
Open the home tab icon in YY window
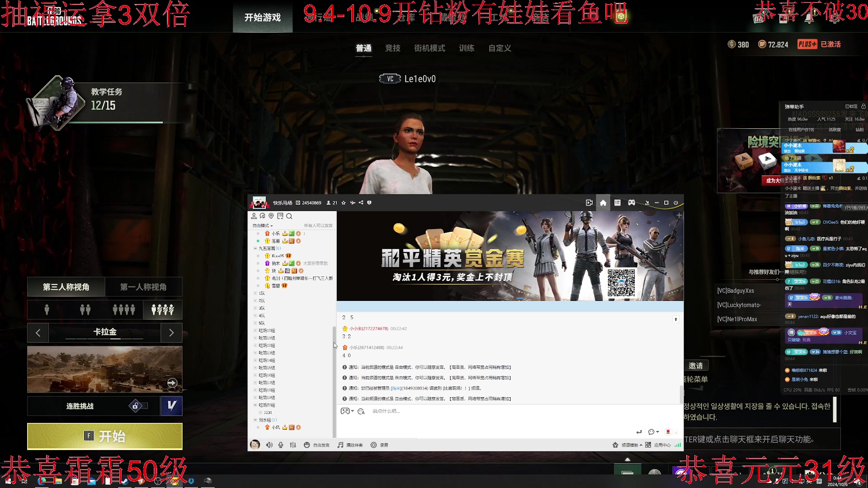click(x=603, y=203)
